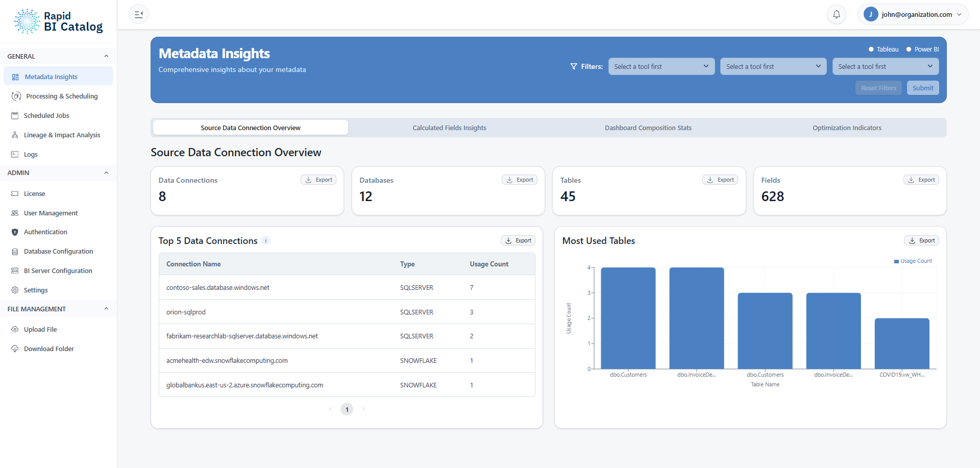Switch to Optimization Indicators tab
This screenshot has height=468, width=980.
pos(847,128)
